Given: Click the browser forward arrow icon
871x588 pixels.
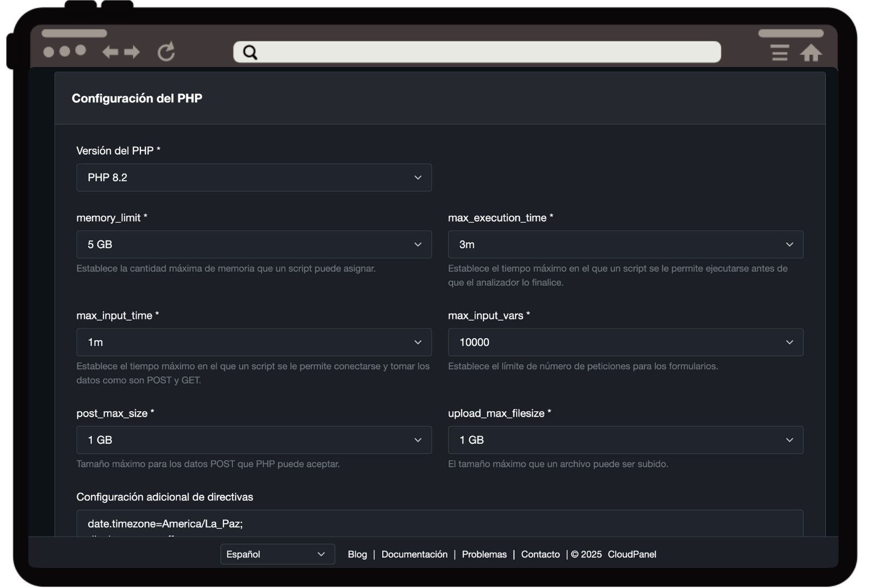Looking at the screenshot, I should tap(132, 52).
